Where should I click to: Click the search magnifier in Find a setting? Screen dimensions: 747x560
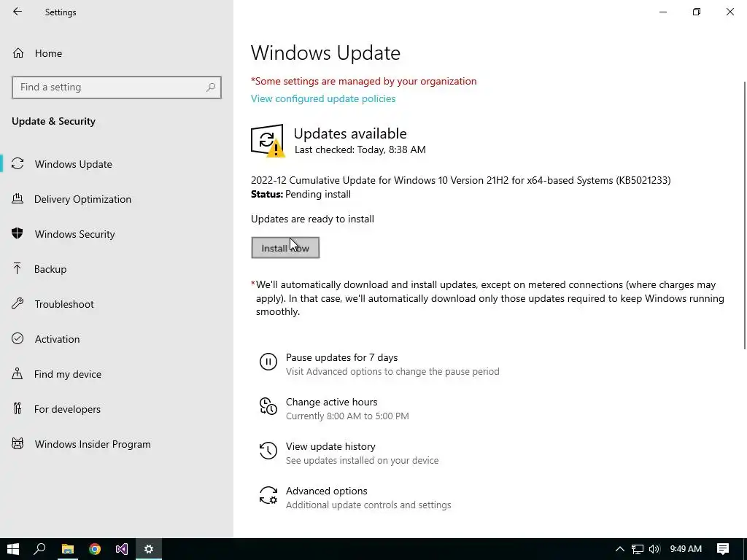pos(211,87)
